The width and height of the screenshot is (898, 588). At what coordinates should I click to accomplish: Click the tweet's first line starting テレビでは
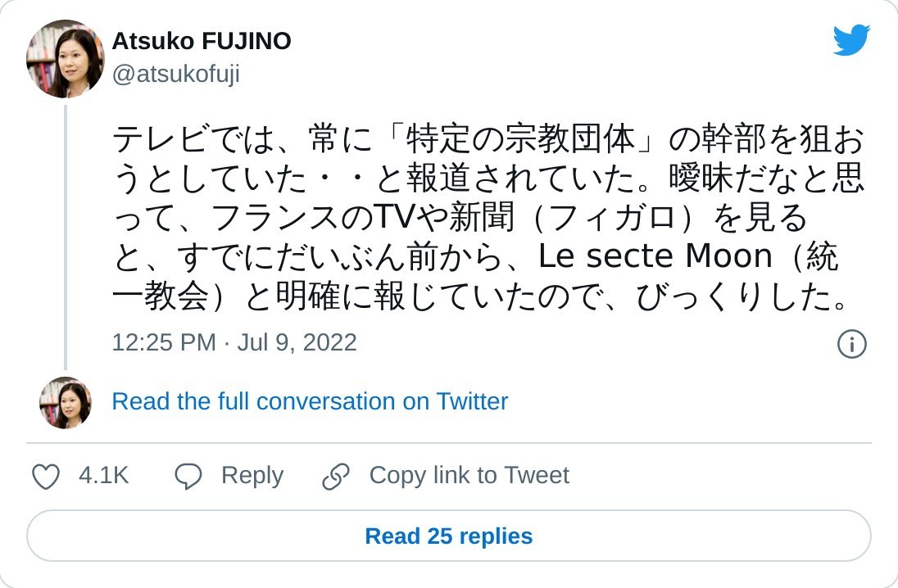pos(488,140)
